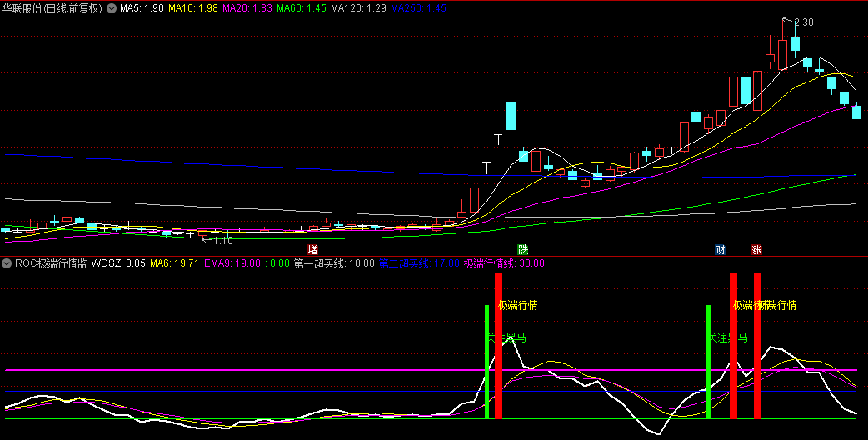Image resolution: width=868 pixels, height=440 pixels.
Task: Select the MA10: 1.98 legend value
Action: tap(193, 8)
